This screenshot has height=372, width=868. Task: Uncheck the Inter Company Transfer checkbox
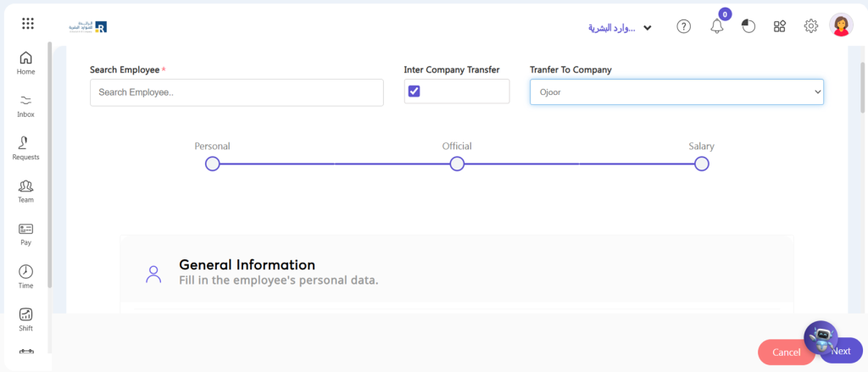point(414,92)
